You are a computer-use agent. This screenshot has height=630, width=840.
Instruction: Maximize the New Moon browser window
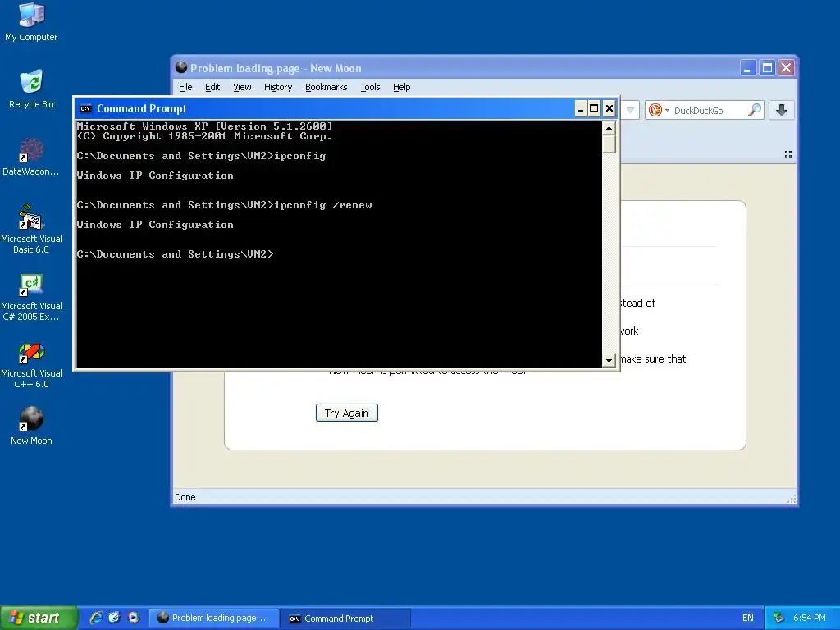767,67
